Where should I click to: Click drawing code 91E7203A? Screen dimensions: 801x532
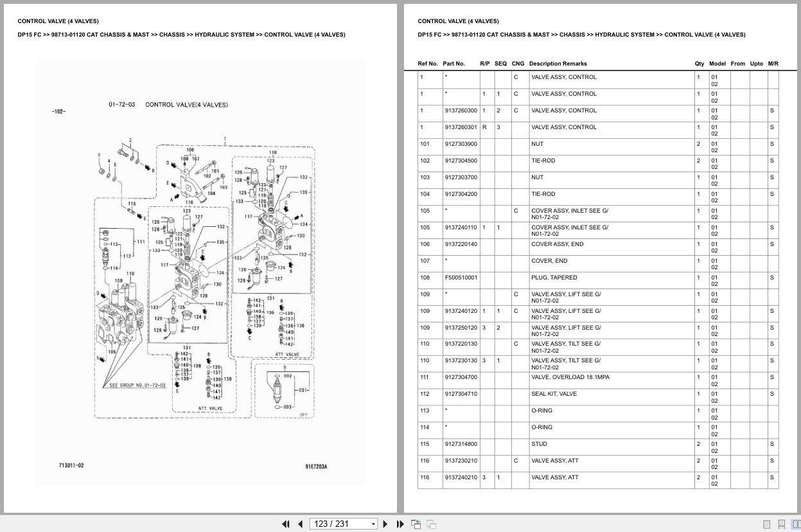point(316,467)
